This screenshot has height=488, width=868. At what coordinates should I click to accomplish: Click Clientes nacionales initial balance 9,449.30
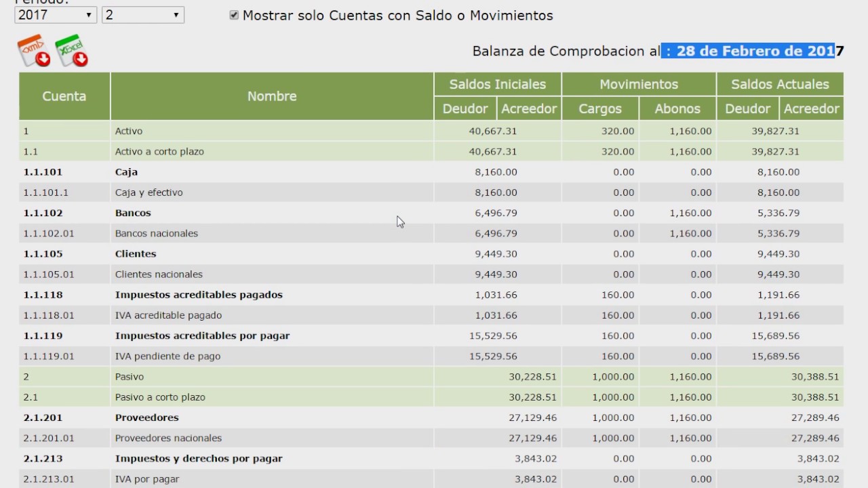tap(496, 274)
